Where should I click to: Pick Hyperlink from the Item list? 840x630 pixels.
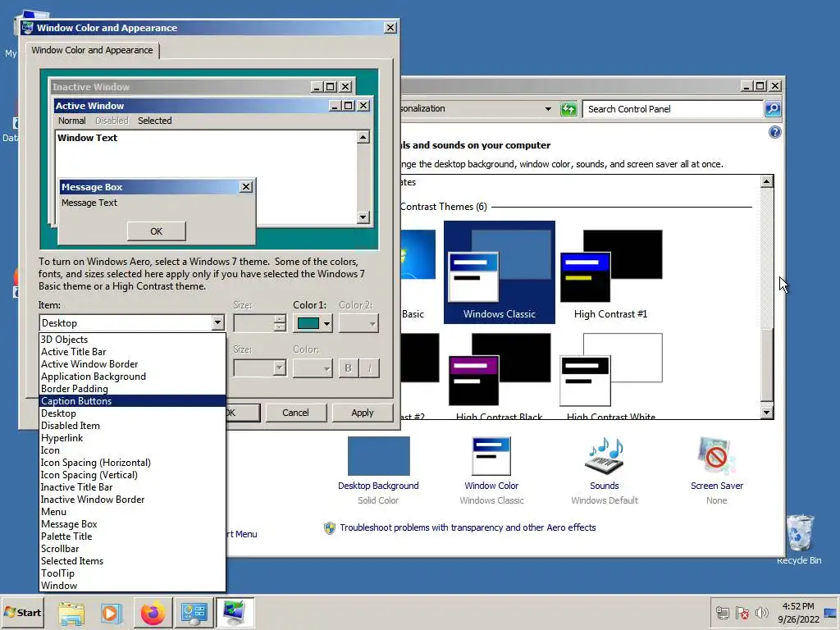[132, 438]
